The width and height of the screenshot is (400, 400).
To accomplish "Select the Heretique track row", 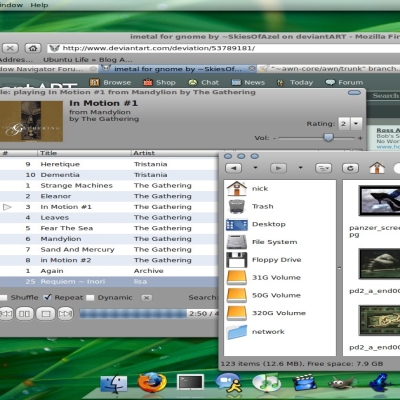I will pyautogui.click(x=109, y=164).
